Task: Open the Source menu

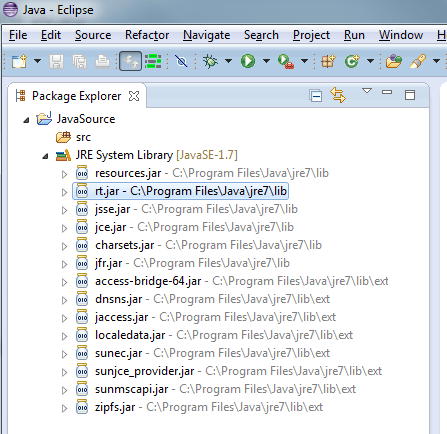Action: click(x=93, y=35)
